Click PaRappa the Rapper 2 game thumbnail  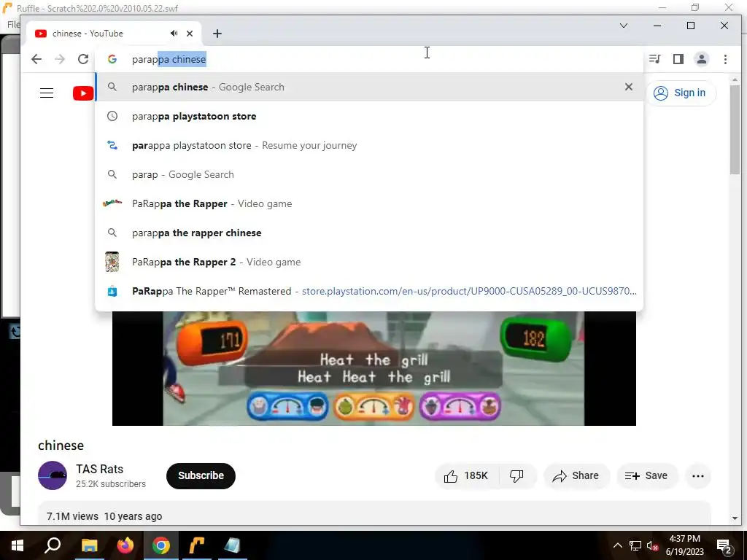tap(112, 262)
